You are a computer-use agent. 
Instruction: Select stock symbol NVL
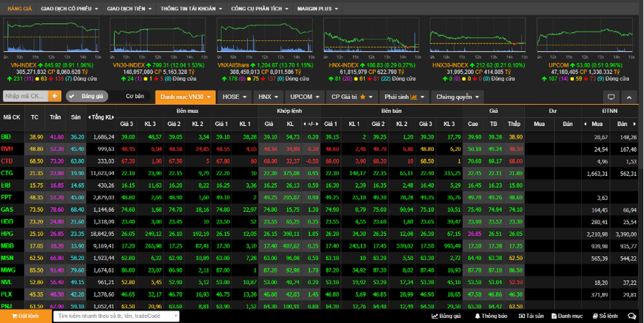6,282
